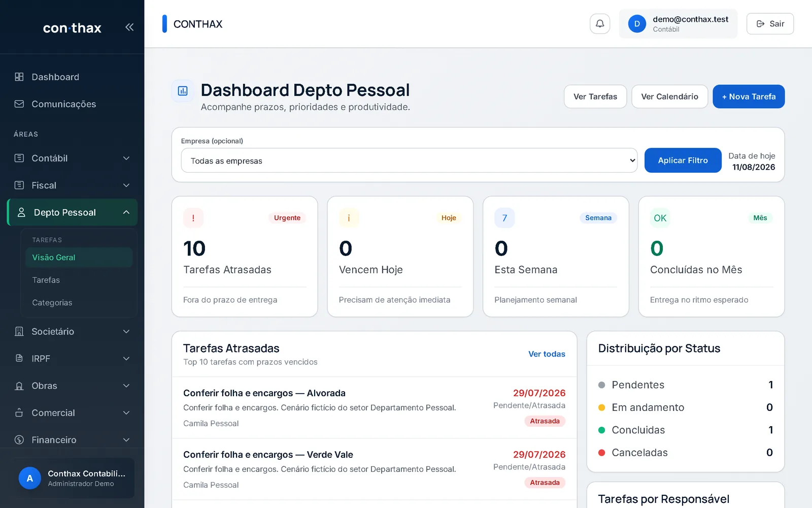This screenshot has width=812, height=508.
Task: Click the Conthax Contabilidade avatar A
Action: [x=30, y=478]
